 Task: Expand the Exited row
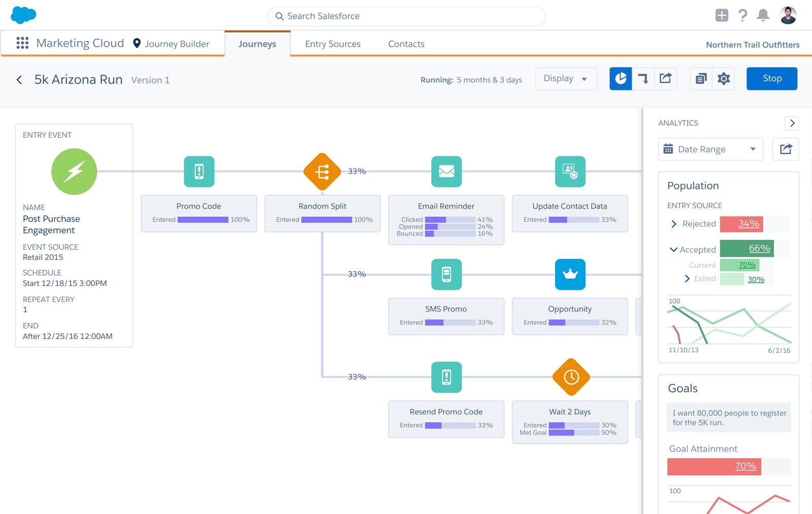click(687, 279)
